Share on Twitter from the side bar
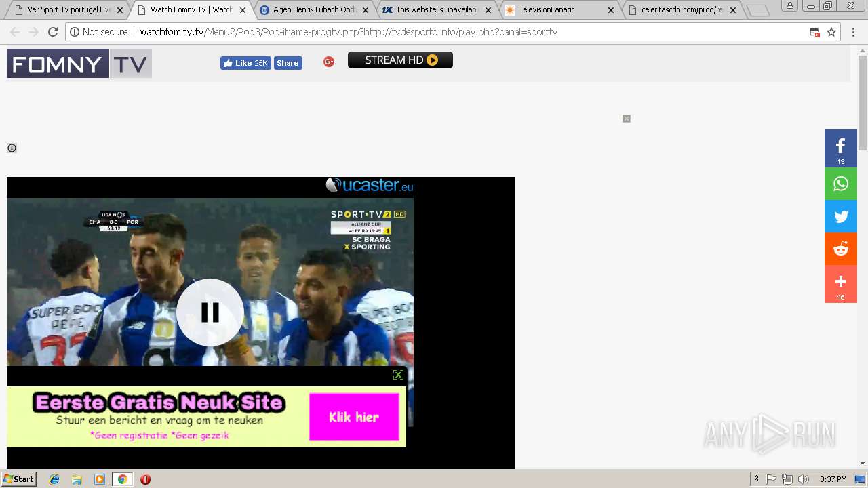 coord(841,217)
